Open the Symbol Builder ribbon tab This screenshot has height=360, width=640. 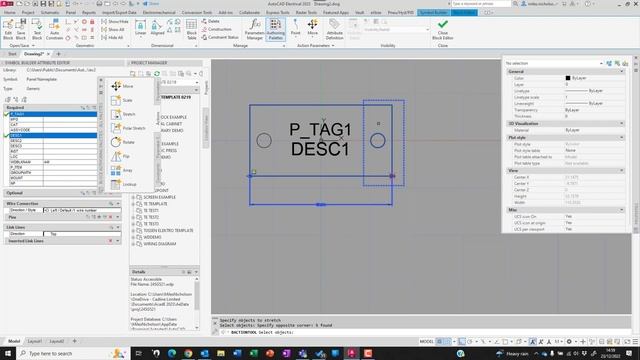pos(433,13)
